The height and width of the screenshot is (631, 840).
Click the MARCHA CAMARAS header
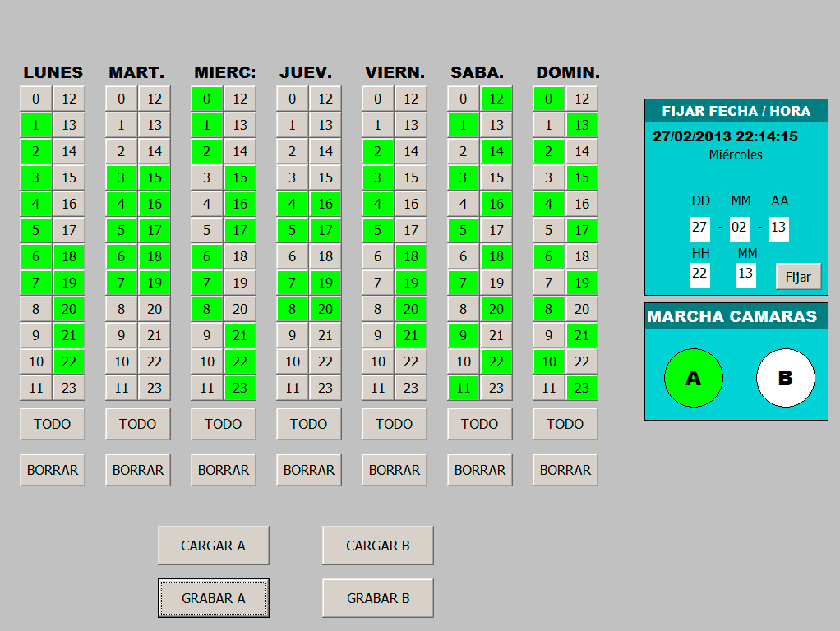(x=736, y=316)
